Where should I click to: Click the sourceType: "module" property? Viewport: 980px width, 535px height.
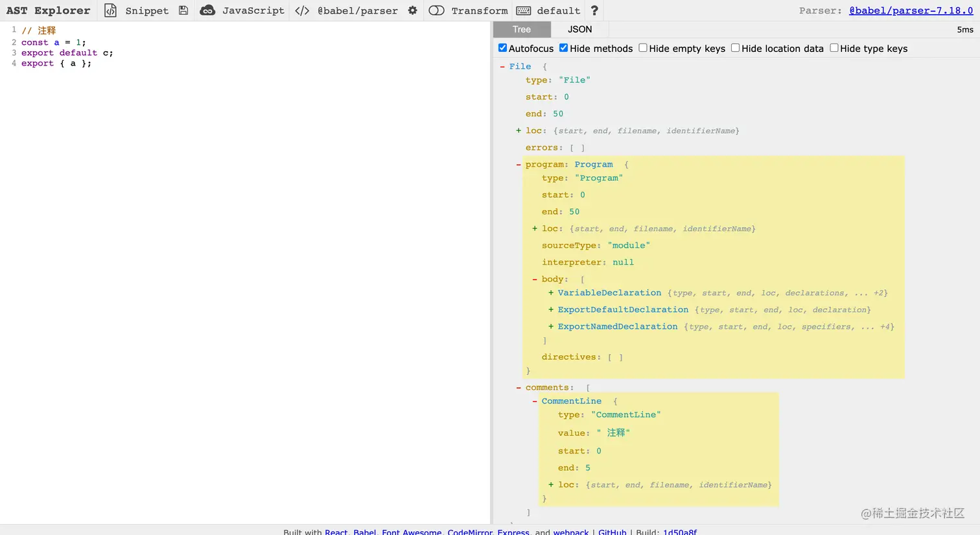pos(596,245)
